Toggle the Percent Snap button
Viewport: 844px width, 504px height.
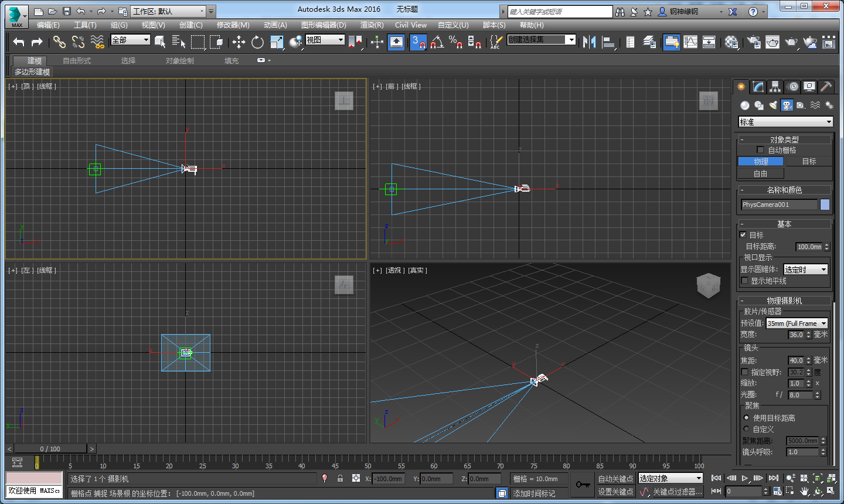click(456, 42)
